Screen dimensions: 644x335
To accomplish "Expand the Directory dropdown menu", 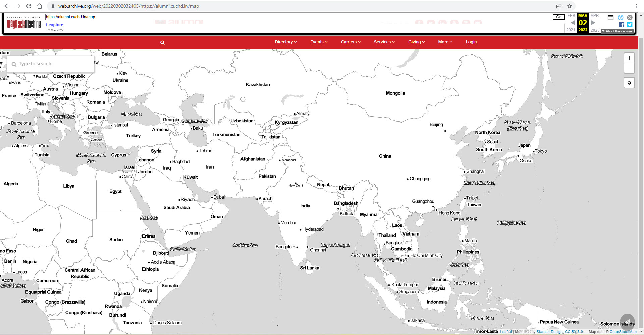I will point(286,42).
